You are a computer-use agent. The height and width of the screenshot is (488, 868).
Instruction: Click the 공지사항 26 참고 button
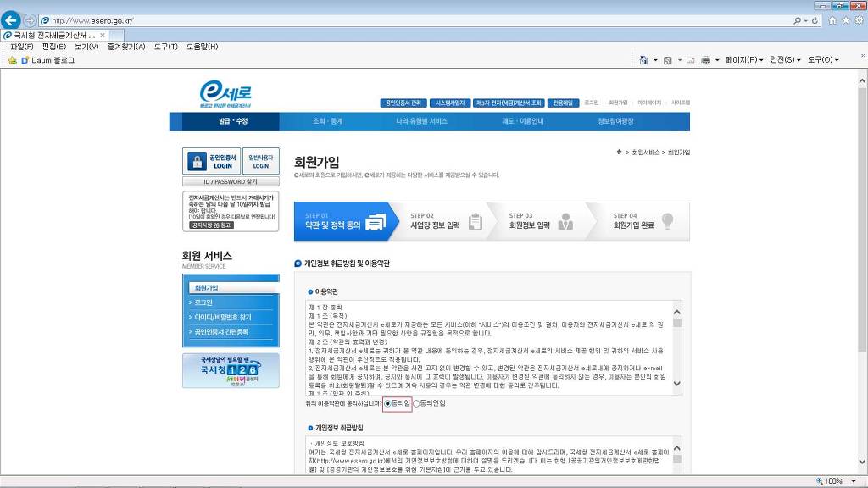pos(211,225)
